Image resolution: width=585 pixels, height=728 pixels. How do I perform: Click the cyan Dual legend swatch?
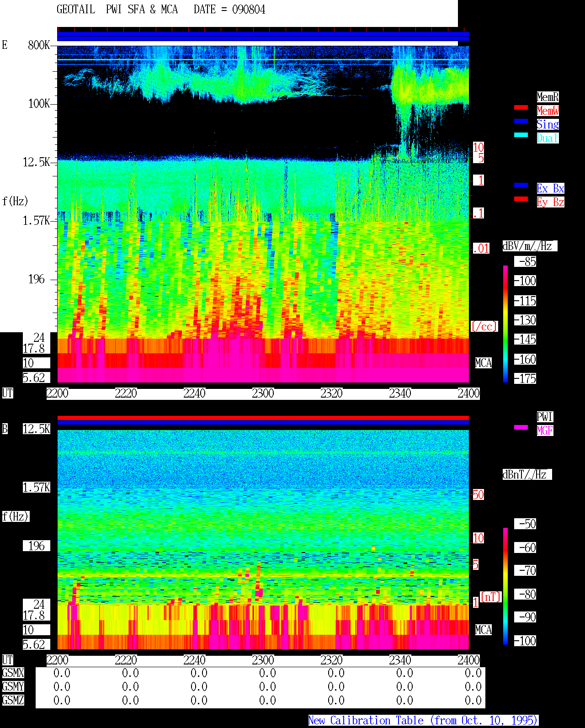521,135
